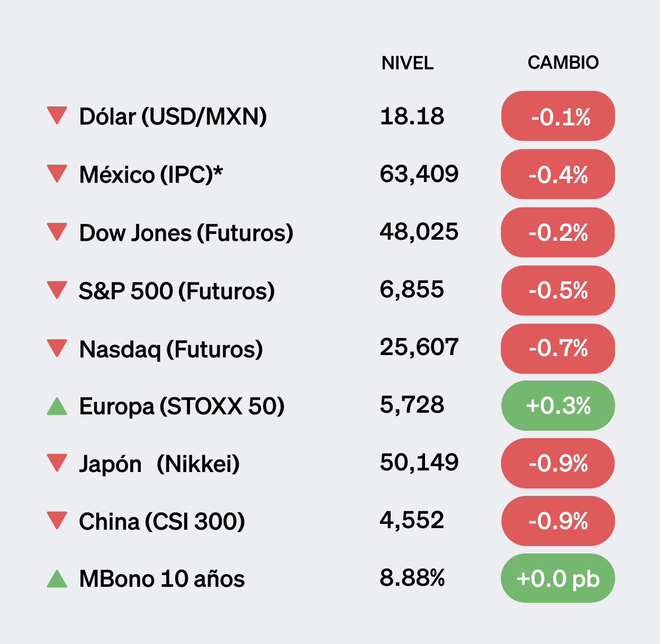Select the NIVEL column header
This screenshot has width=660, height=644.
click(407, 64)
